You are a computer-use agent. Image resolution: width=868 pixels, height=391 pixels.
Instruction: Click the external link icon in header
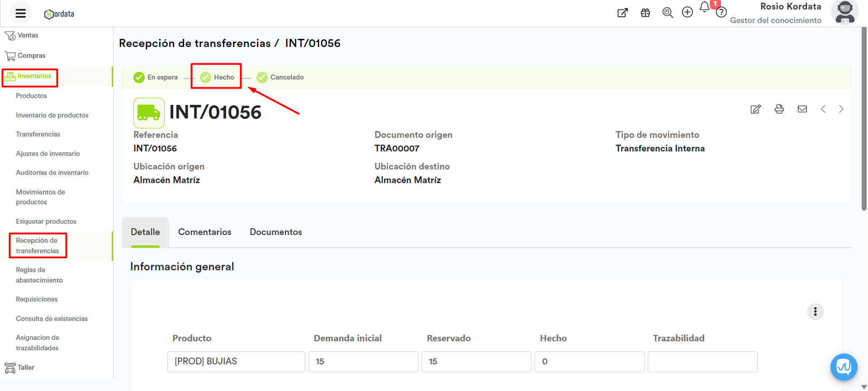(x=622, y=13)
